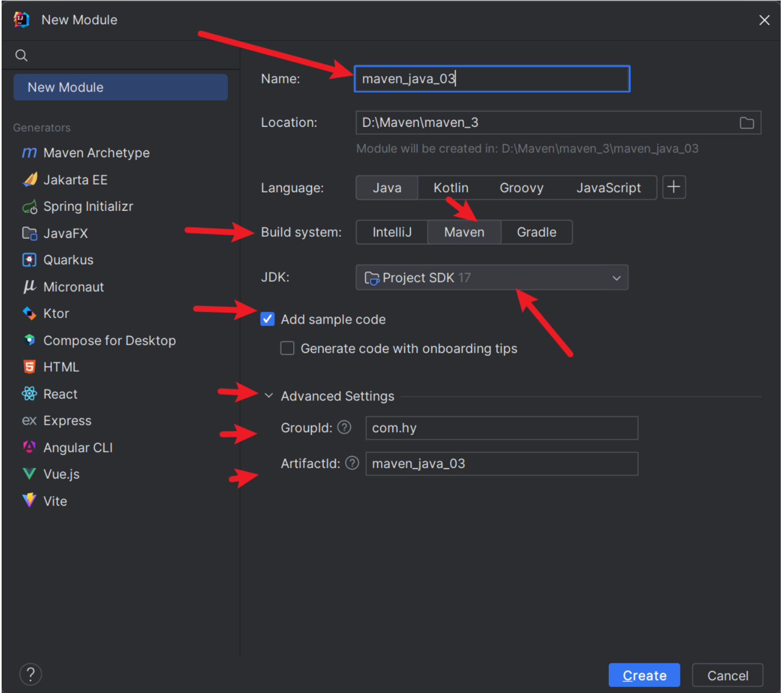Image resolution: width=784 pixels, height=693 pixels.
Task: Select Compose for Desktop generator
Action: pyautogui.click(x=110, y=340)
